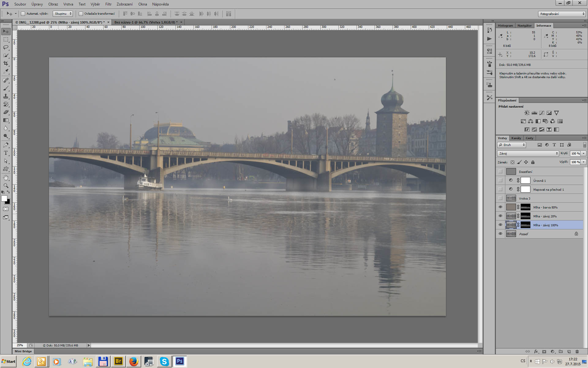Show the Doostření layer
This screenshot has height=368, width=588.
pyautogui.click(x=500, y=172)
